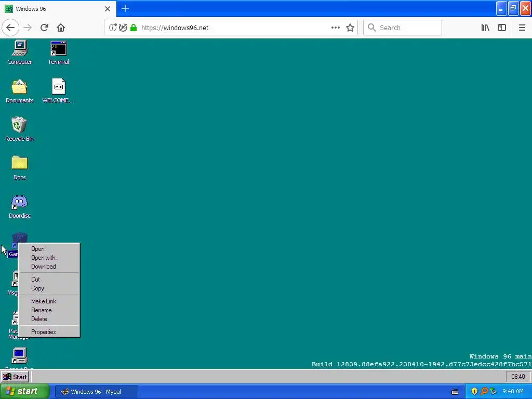Choose Make Link in the context menu

tap(49, 301)
